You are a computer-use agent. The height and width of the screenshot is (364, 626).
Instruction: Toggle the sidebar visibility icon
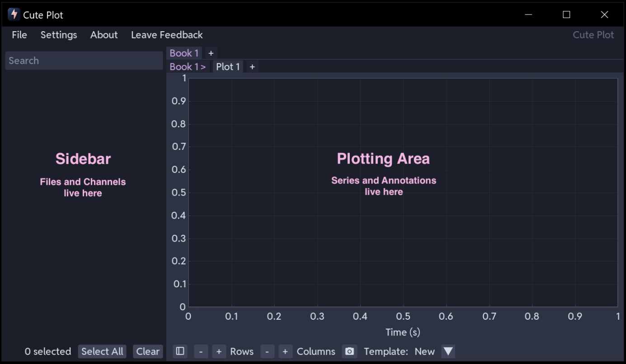tap(180, 351)
